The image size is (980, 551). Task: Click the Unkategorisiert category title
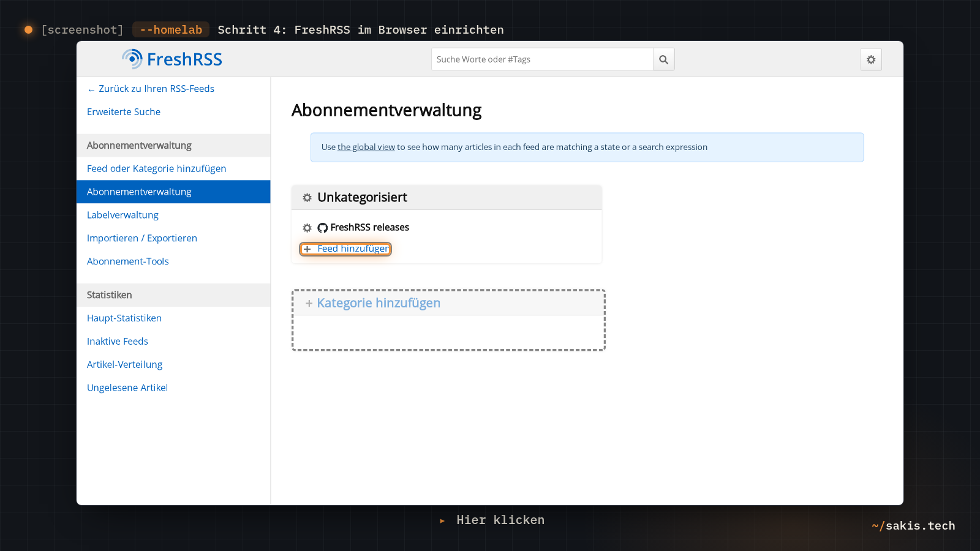point(362,197)
